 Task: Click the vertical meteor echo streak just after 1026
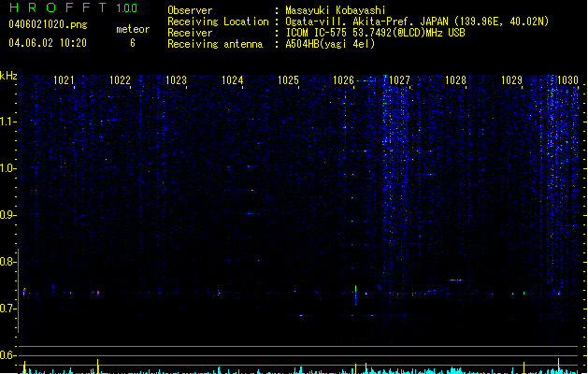click(x=355, y=295)
